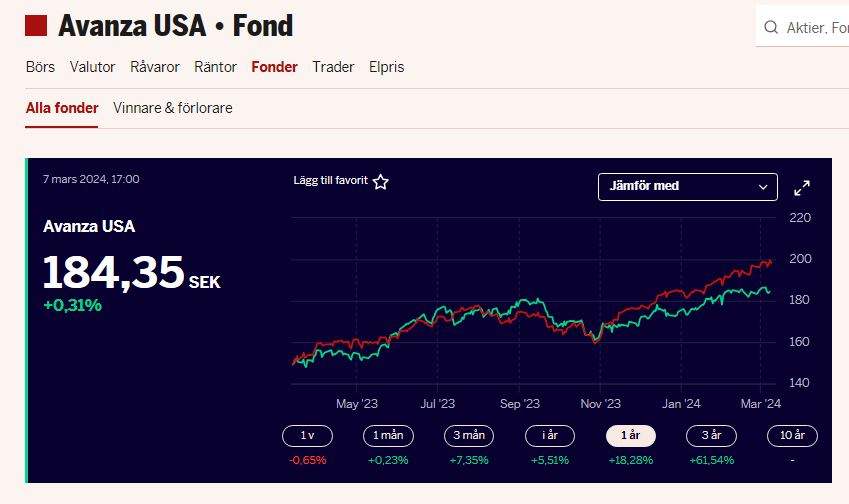Open the Börs menu item

pyautogui.click(x=41, y=67)
